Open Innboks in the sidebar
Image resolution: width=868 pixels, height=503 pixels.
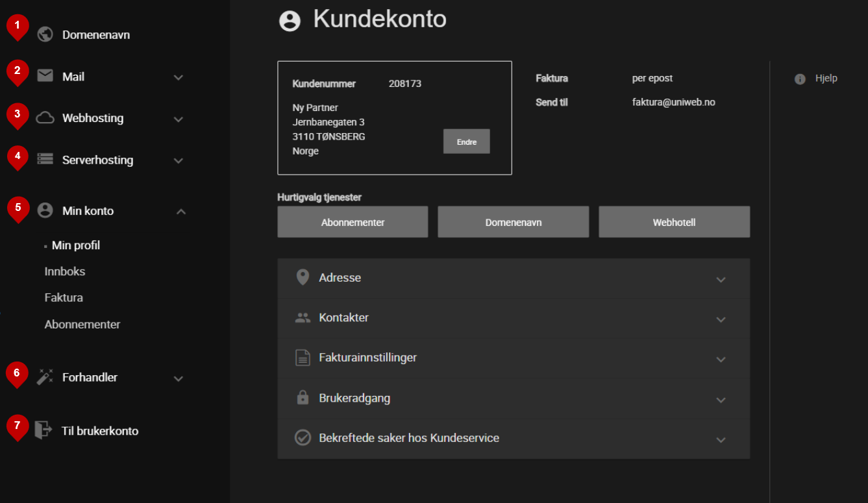[x=65, y=271]
